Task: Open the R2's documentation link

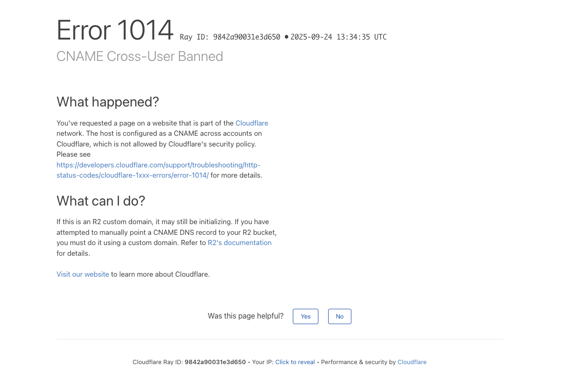Action: pos(239,242)
